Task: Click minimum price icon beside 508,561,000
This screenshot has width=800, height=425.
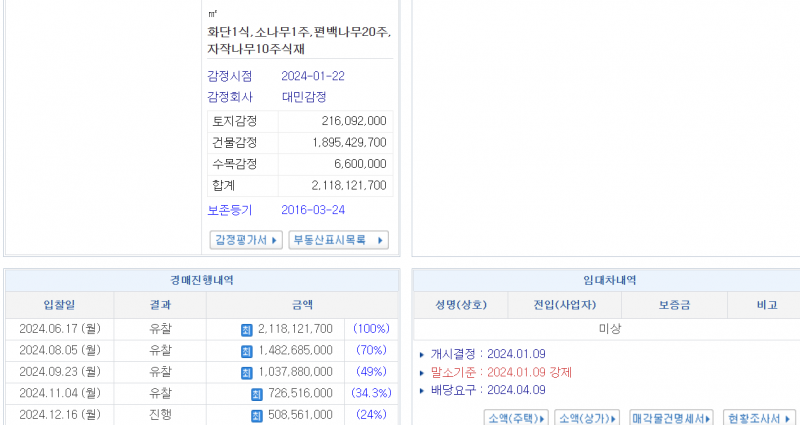Action: pos(256,416)
